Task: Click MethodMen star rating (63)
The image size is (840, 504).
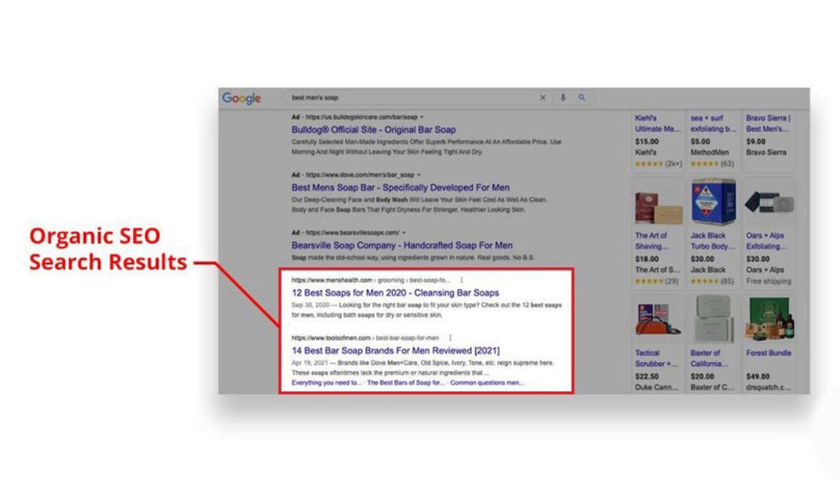Action: pos(712,164)
